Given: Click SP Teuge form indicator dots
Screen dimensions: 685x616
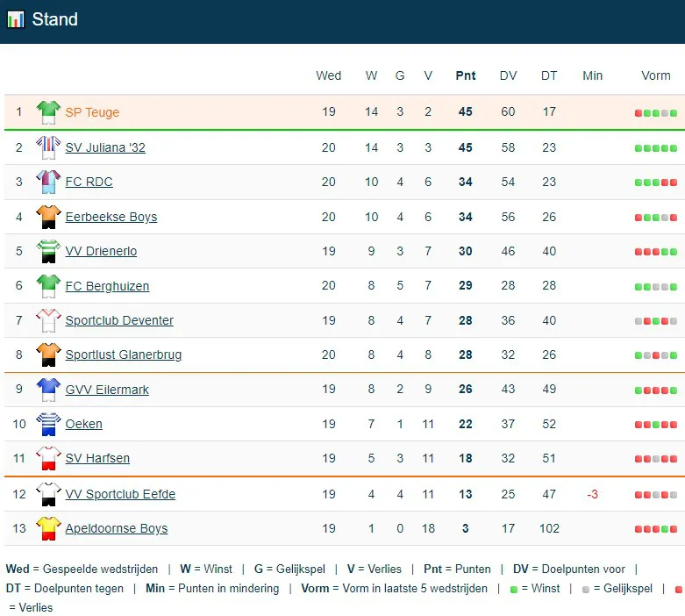Looking at the screenshot, I should pos(656,113).
